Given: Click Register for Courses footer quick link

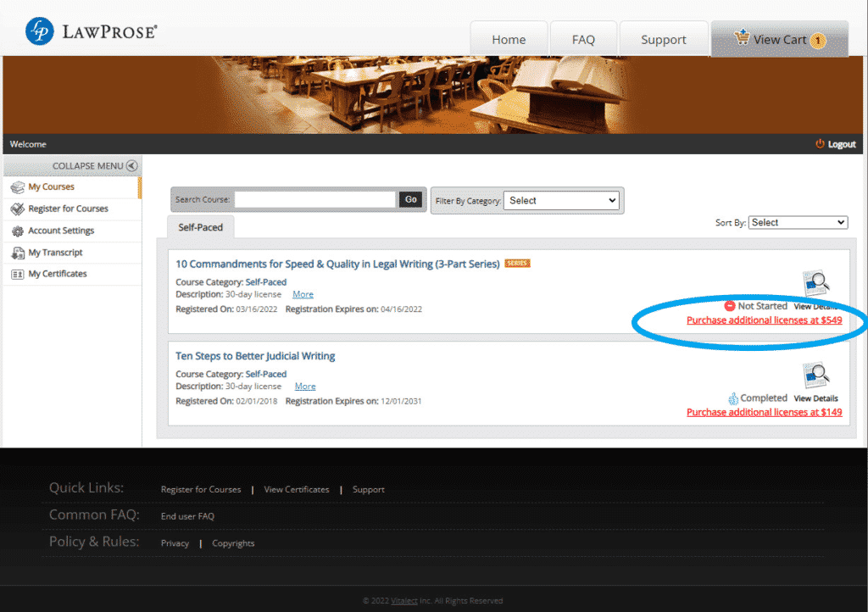Looking at the screenshot, I should pyautogui.click(x=201, y=490).
